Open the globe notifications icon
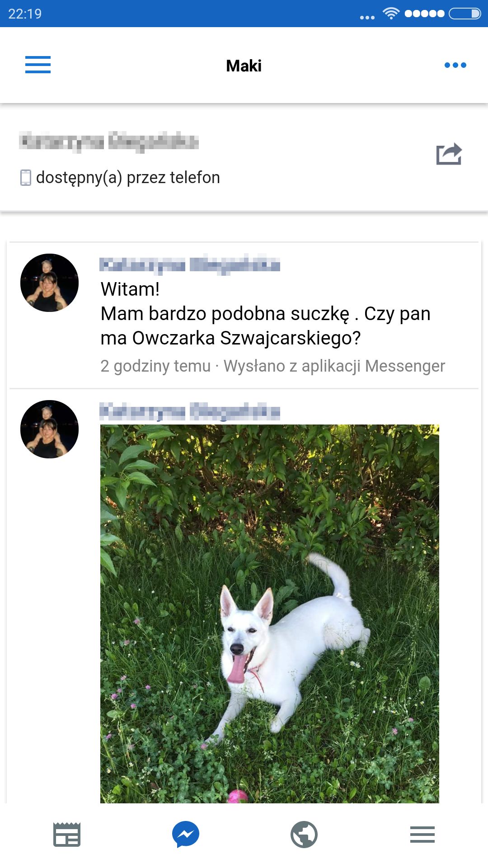 [304, 835]
